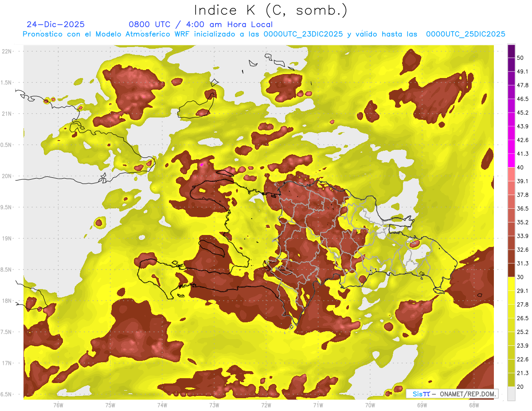Click the longitude label "71W"
This screenshot has width=532, height=411.
point(318,405)
